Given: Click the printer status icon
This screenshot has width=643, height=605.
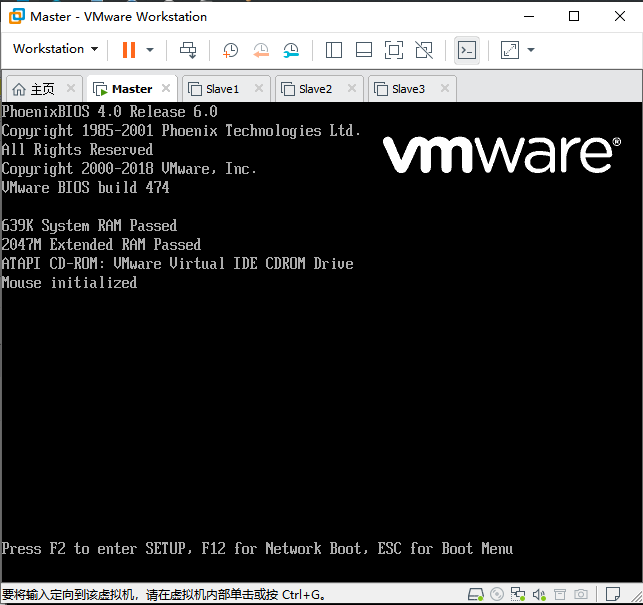Looking at the screenshot, I should point(560,594).
